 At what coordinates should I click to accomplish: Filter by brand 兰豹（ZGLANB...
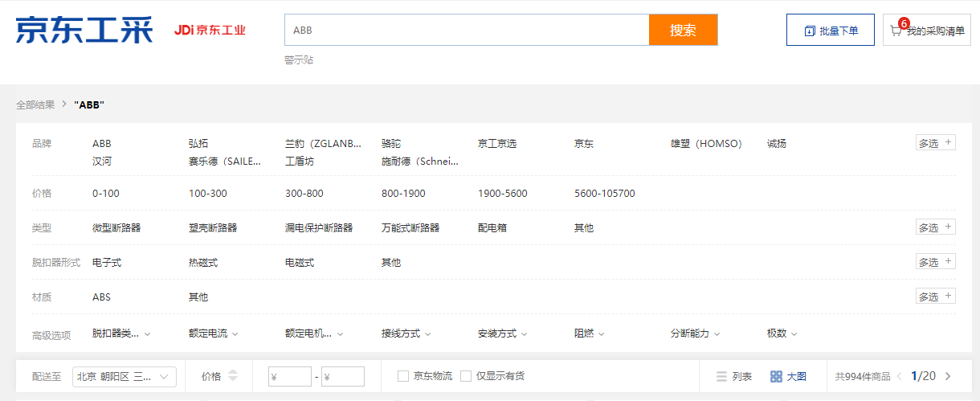pyautogui.click(x=324, y=144)
